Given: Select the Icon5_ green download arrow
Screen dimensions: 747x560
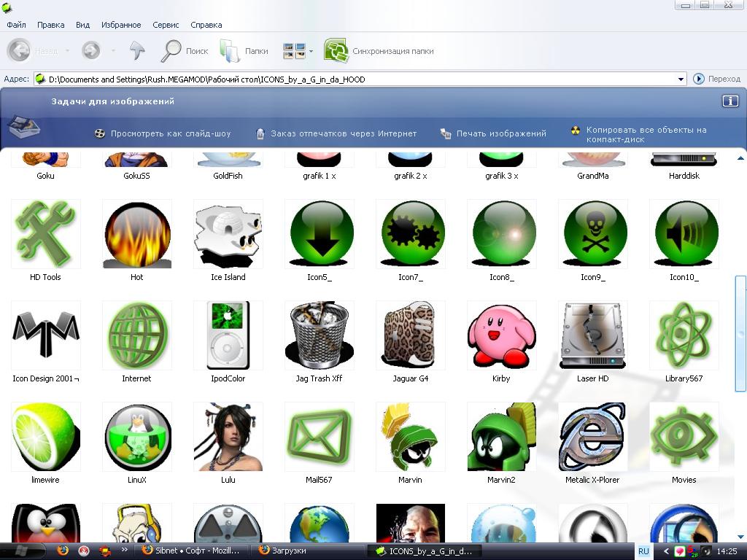Looking at the screenshot, I should tap(320, 234).
